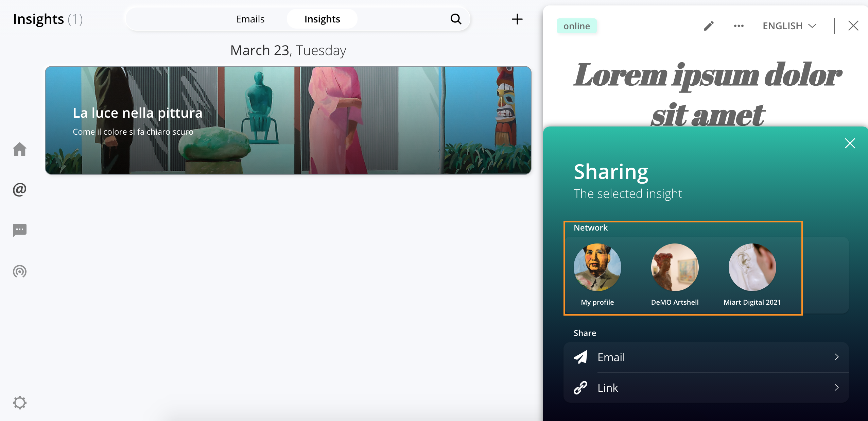Click 'Come il colore si fa chiaro scuro' subtitle
This screenshot has width=868, height=421.
pos(133,132)
